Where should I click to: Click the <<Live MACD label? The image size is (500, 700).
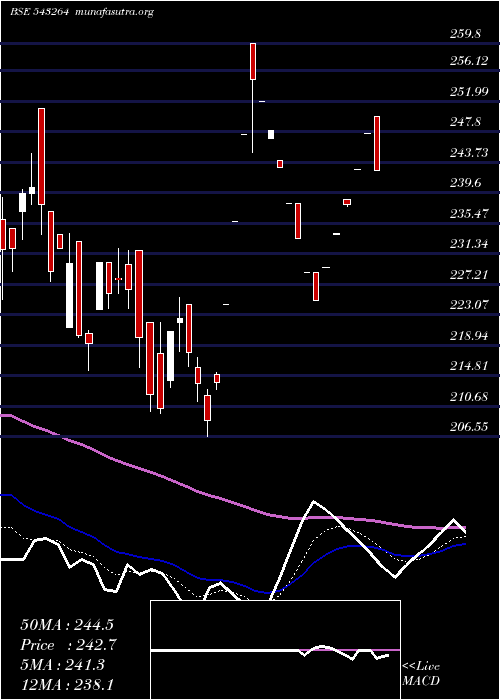[x=421, y=674]
